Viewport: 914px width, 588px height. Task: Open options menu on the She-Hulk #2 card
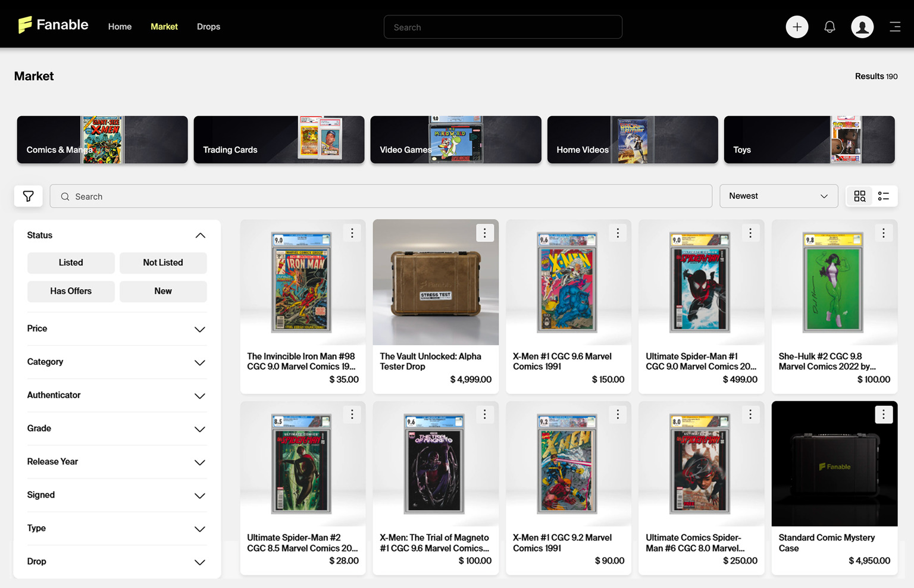click(x=883, y=233)
